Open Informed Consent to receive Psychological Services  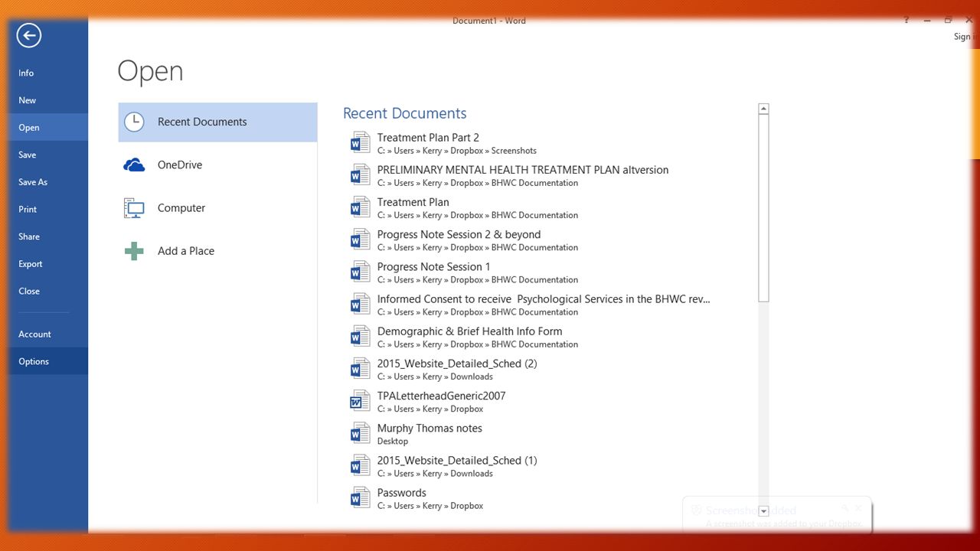(549, 305)
